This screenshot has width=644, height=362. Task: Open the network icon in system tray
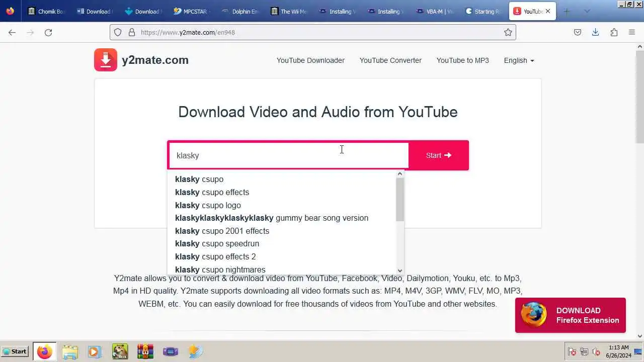point(584,352)
